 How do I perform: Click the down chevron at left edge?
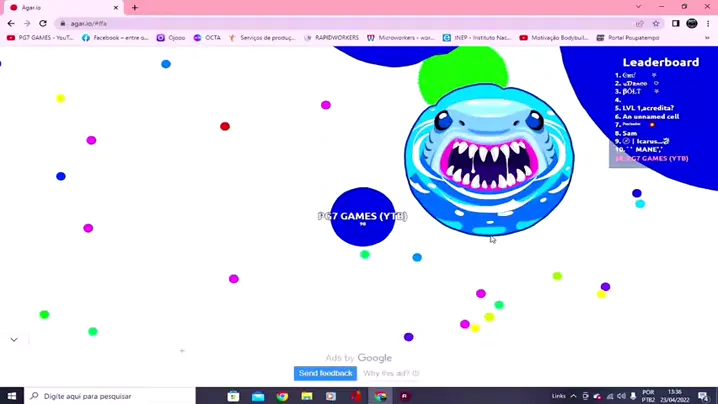(14, 340)
